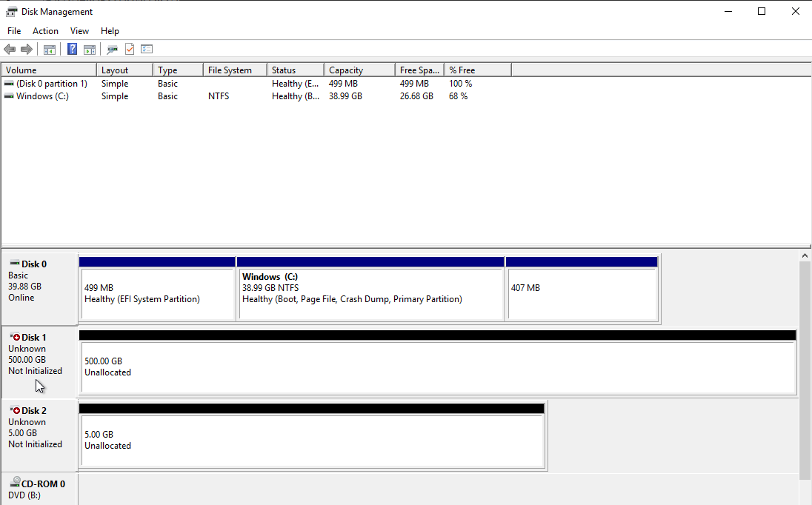
Task: Maximize the Disk Management window
Action: 762,11
